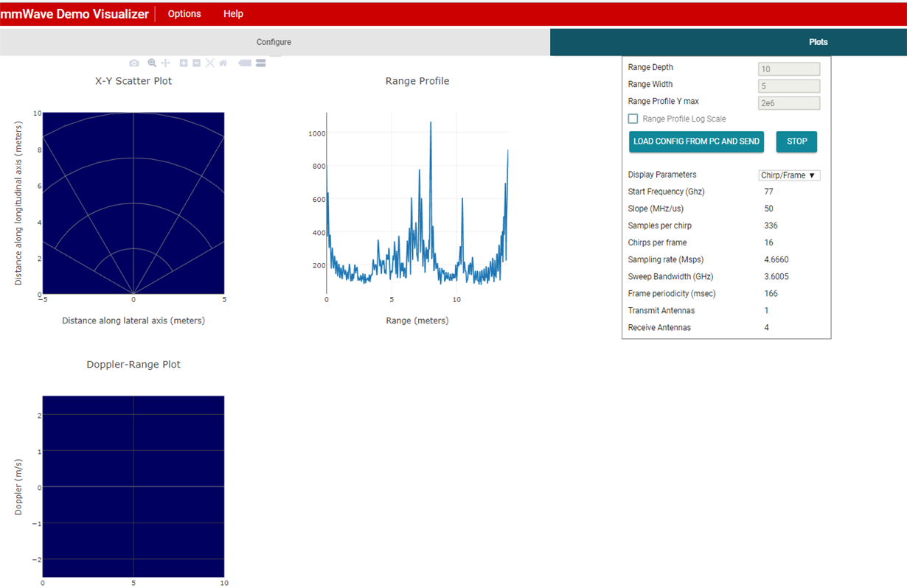
Task: Compare data on hover icon
Action: 260,63
